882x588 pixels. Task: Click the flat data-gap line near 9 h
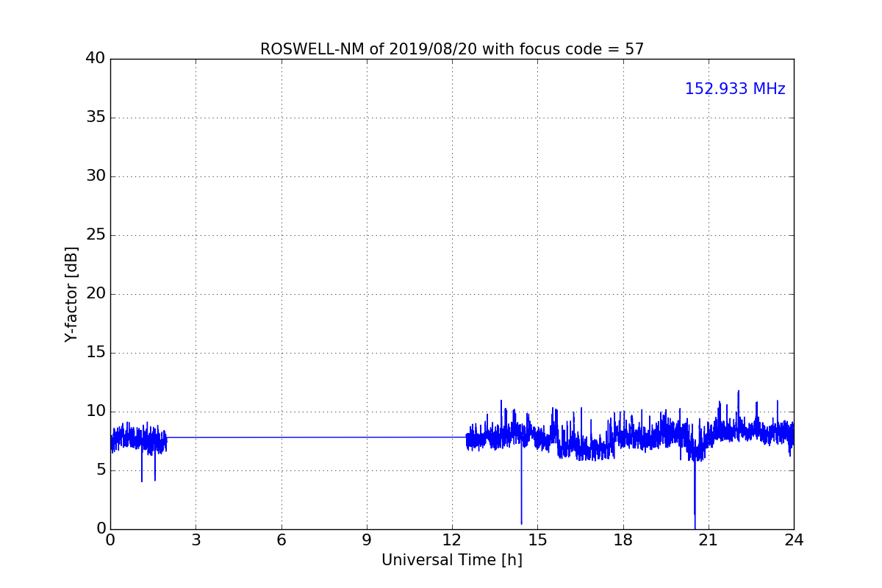click(317, 437)
